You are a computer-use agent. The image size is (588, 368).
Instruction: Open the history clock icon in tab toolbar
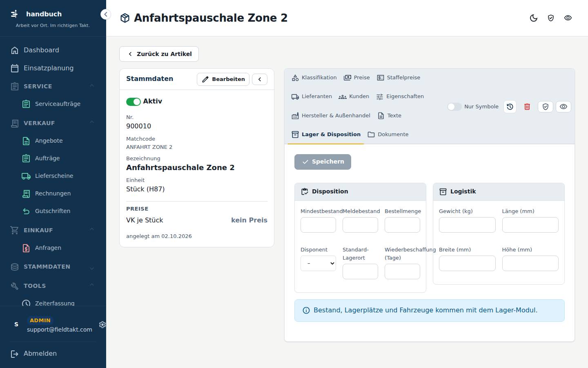click(x=510, y=107)
